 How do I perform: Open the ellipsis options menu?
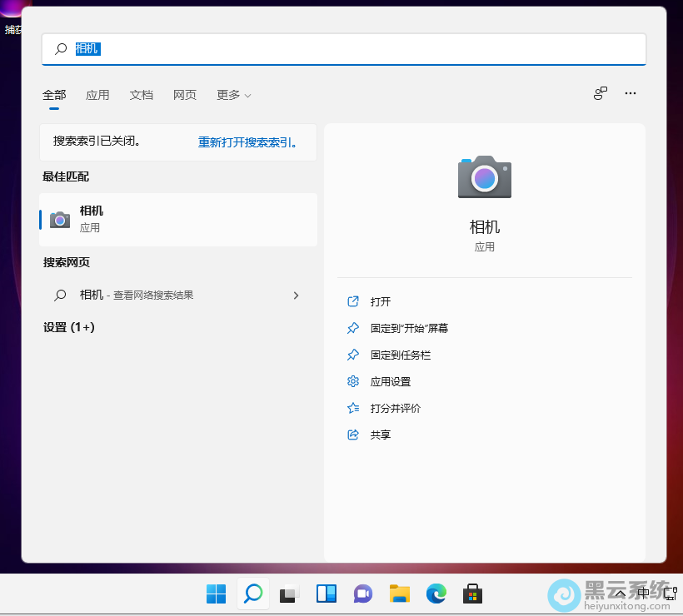(631, 93)
